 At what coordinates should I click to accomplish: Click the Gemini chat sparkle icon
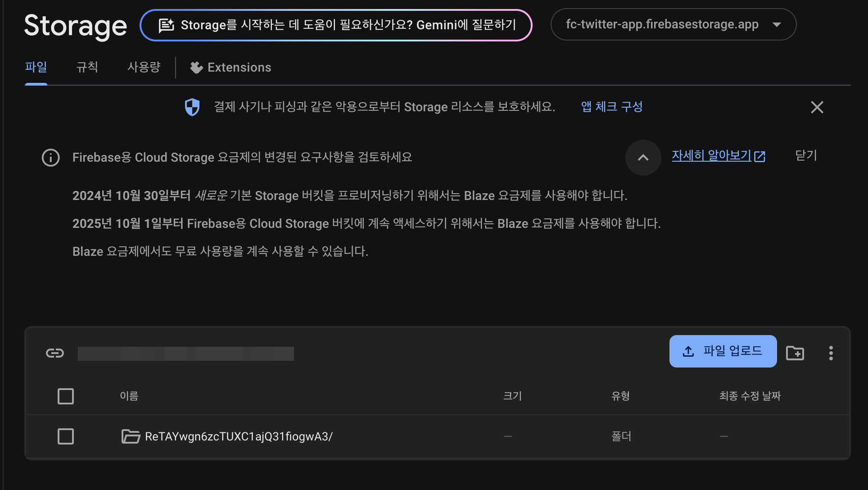pyautogui.click(x=166, y=25)
